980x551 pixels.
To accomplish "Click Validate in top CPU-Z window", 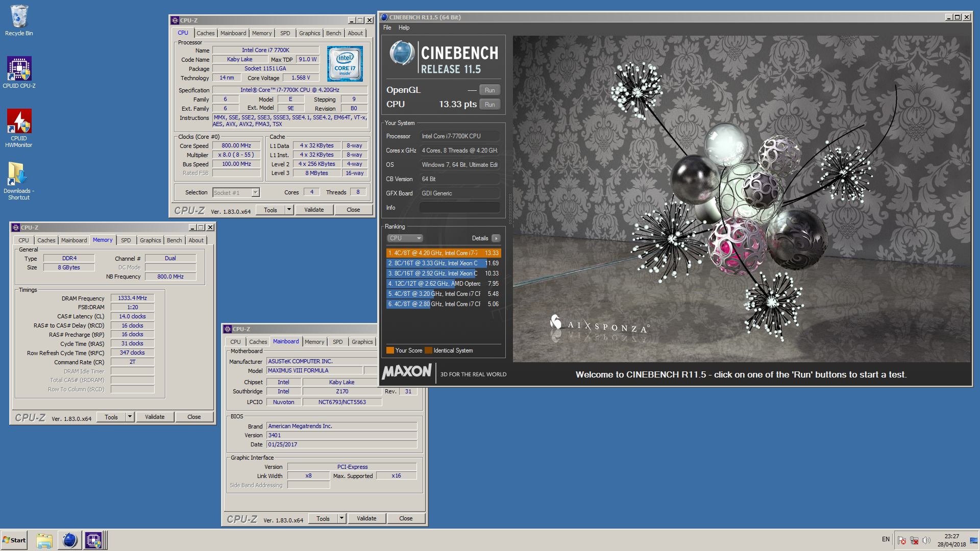I will click(314, 210).
